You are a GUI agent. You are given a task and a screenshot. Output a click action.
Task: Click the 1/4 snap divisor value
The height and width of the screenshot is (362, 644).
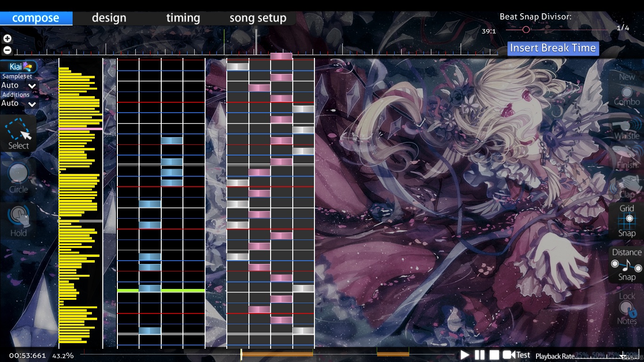tap(623, 28)
